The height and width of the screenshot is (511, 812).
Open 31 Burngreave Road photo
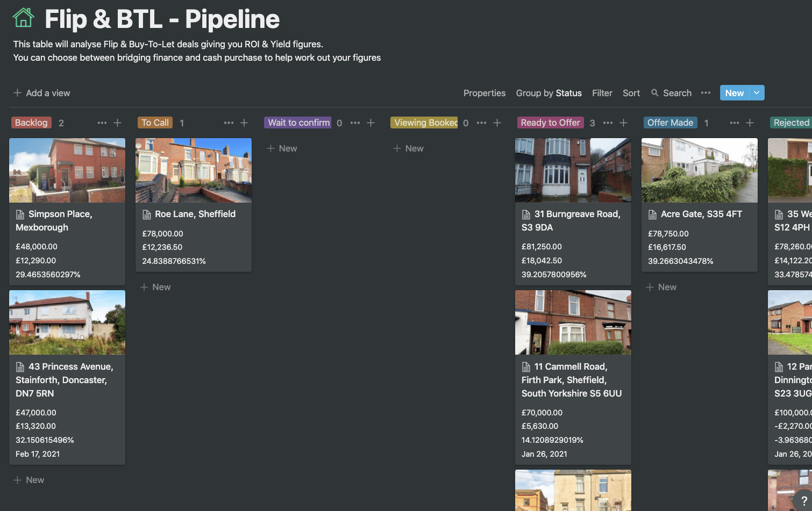coord(573,170)
